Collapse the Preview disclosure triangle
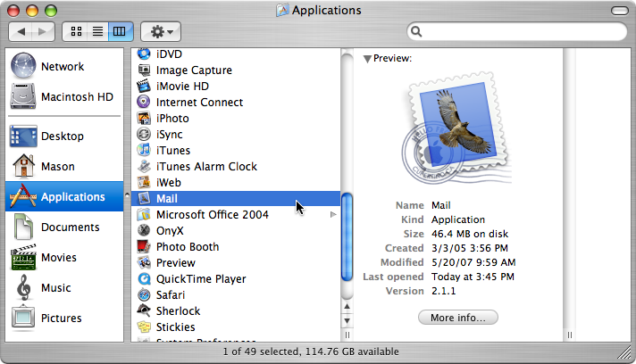The image size is (636, 364). (x=367, y=59)
